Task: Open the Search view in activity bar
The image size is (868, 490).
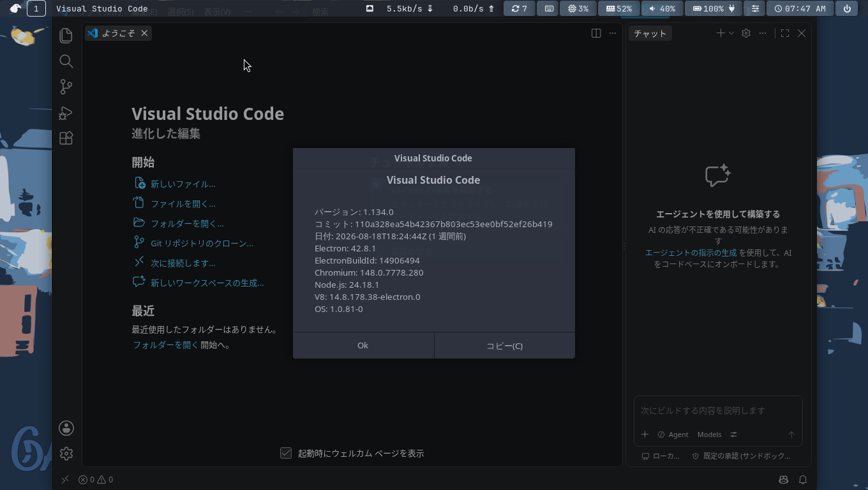Action: tap(66, 61)
